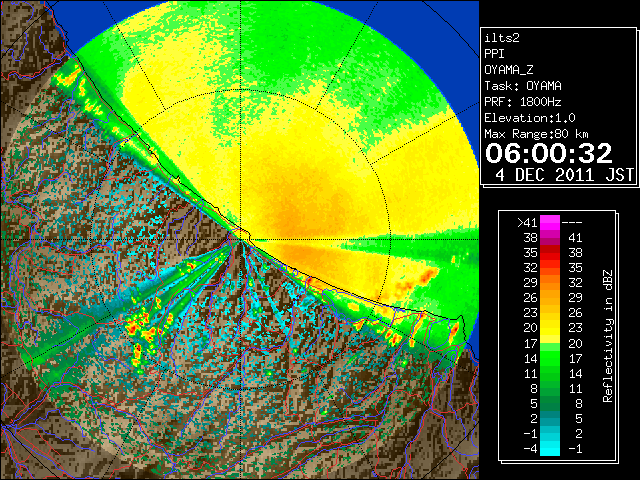
Task: Click the cyan '-4' legend swatch
Action: (550, 449)
